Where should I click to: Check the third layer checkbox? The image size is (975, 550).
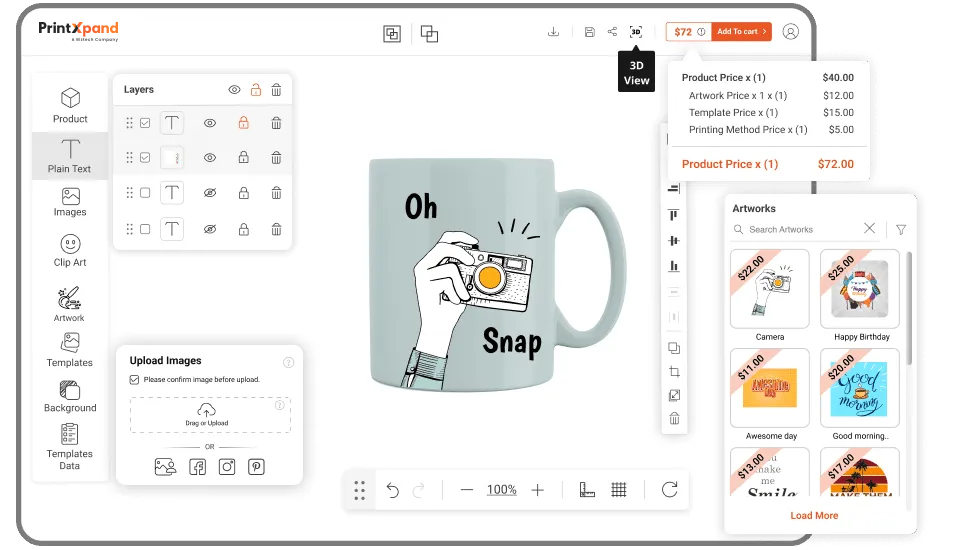click(x=145, y=193)
